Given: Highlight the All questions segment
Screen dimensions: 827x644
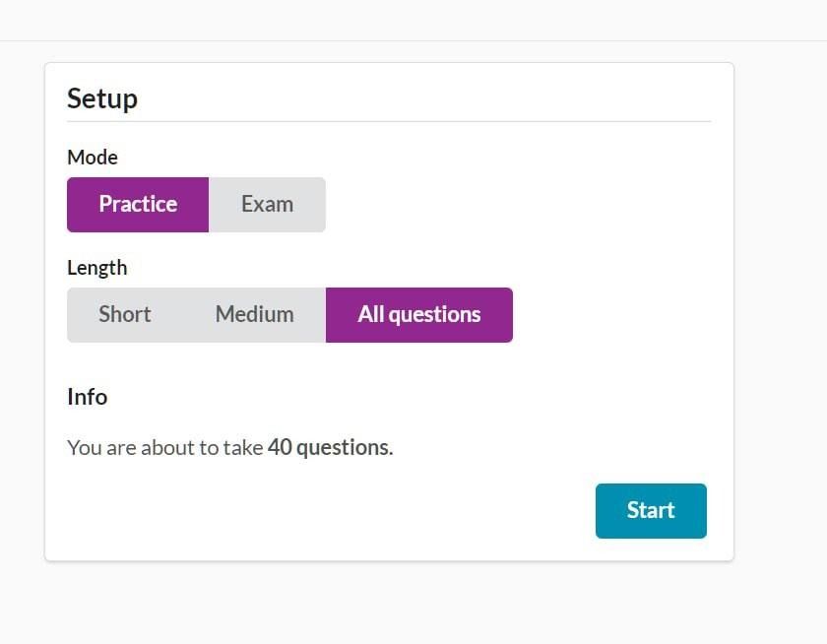Looking at the screenshot, I should pyautogui.click(x=418, y=314).
